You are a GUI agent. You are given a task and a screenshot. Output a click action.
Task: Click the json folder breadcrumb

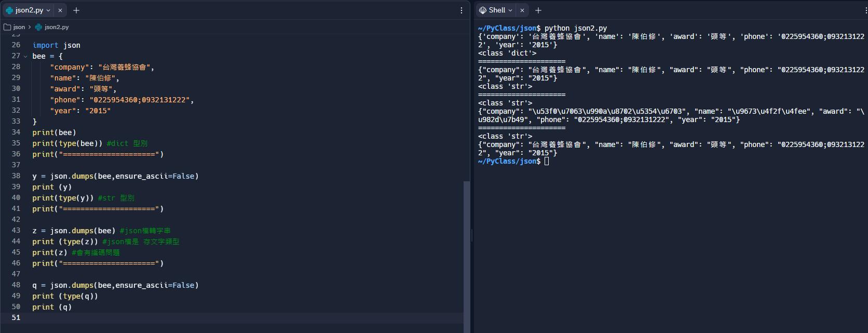19,27
